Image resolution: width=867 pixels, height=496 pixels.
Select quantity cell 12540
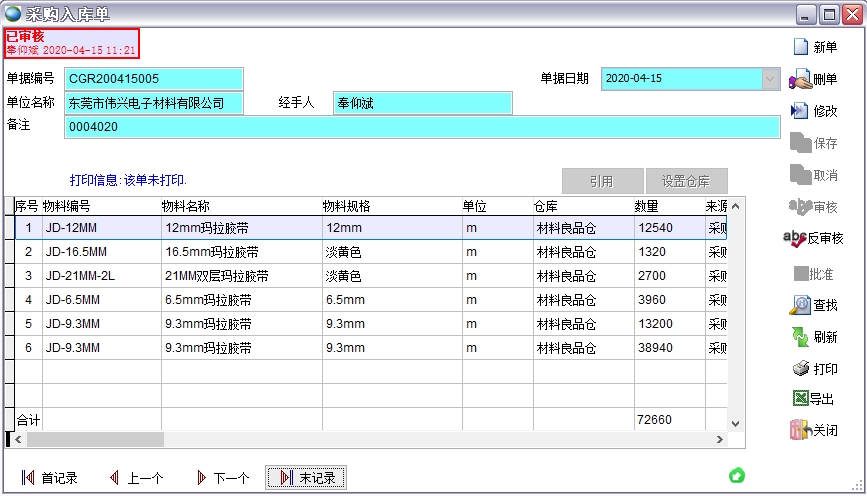670,228
